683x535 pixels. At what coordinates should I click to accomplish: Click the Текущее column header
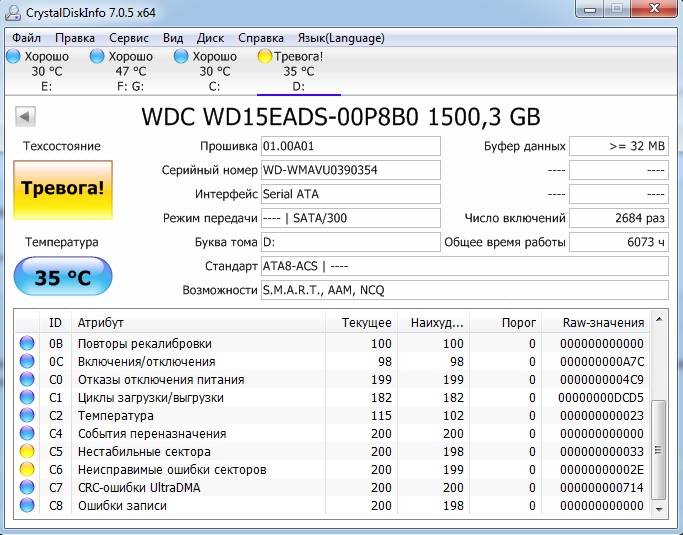tap(361, 323)
